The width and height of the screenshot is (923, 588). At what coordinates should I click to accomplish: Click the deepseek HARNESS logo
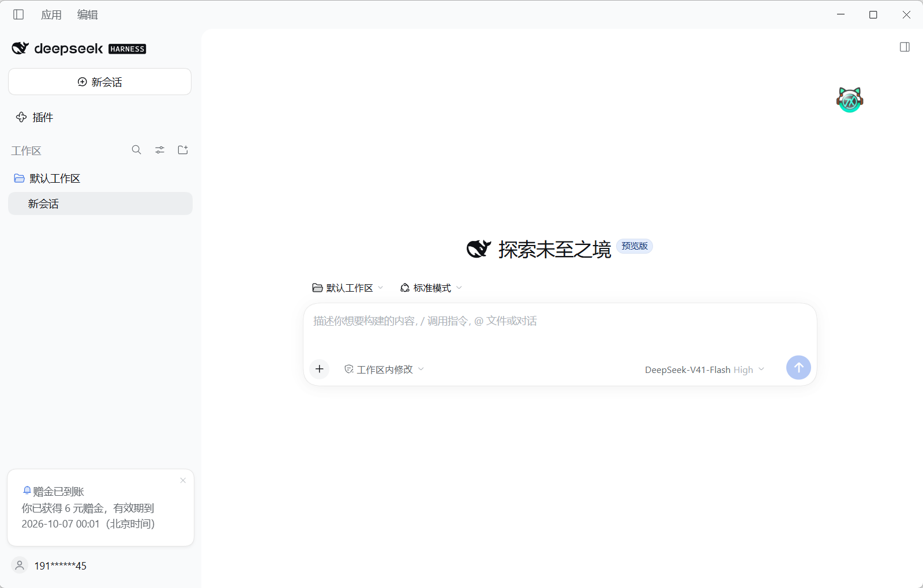[79, 48]
